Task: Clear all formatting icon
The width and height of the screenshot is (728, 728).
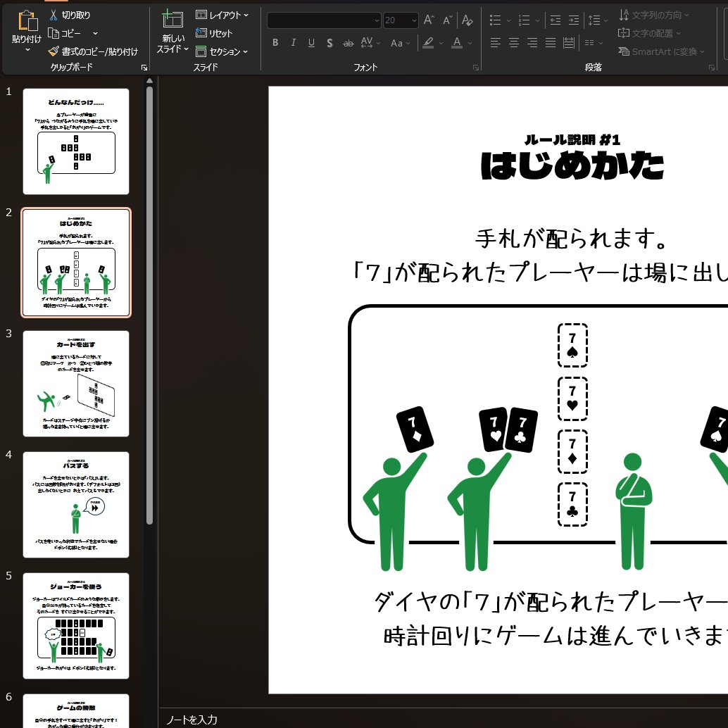Action: [467, 20]
